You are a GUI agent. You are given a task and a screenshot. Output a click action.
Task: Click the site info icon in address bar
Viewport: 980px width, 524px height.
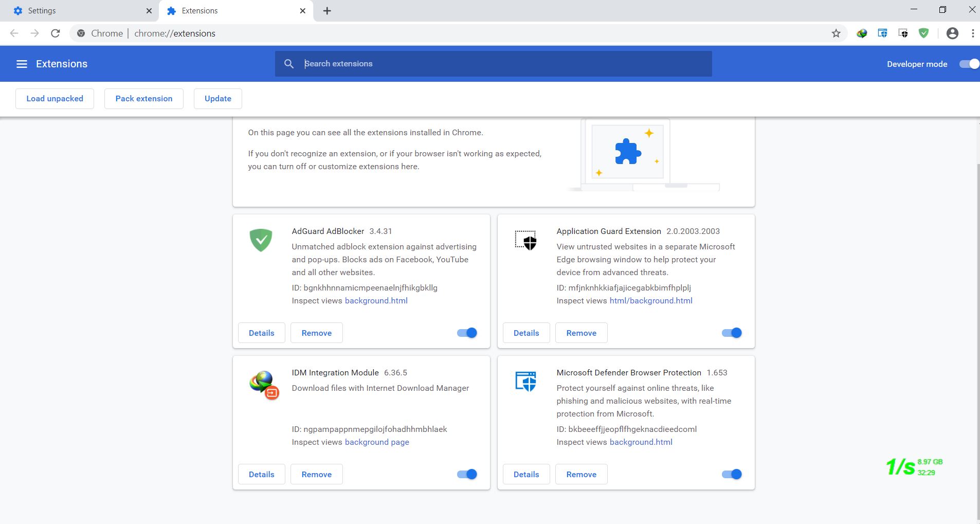(81, 33)
